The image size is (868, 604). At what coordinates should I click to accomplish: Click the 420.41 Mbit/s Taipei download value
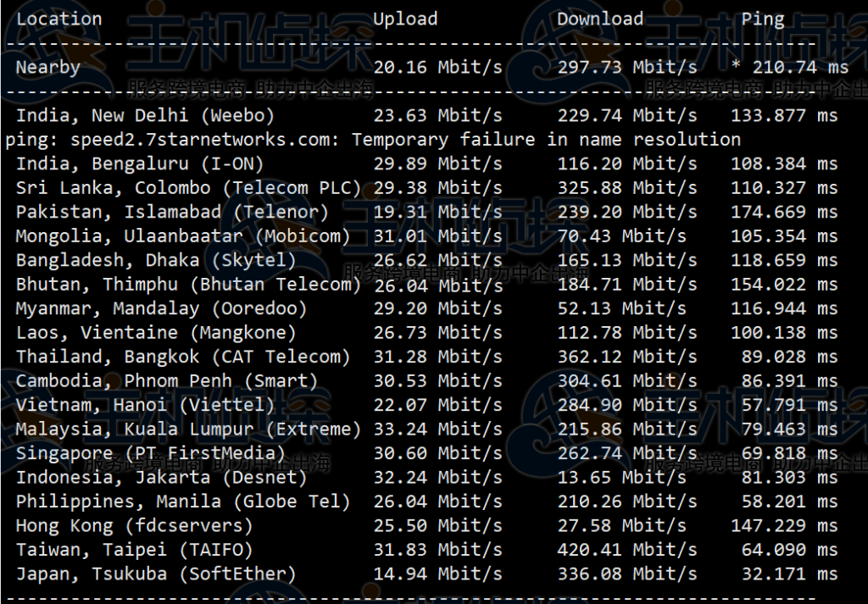tap(627, 550)
